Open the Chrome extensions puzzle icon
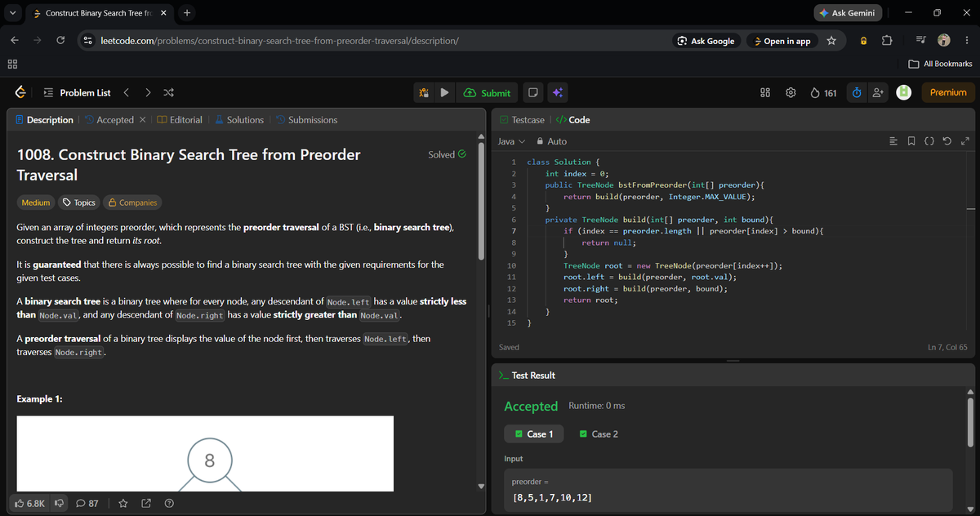The image size is (980, 516). tap(887, 41)
